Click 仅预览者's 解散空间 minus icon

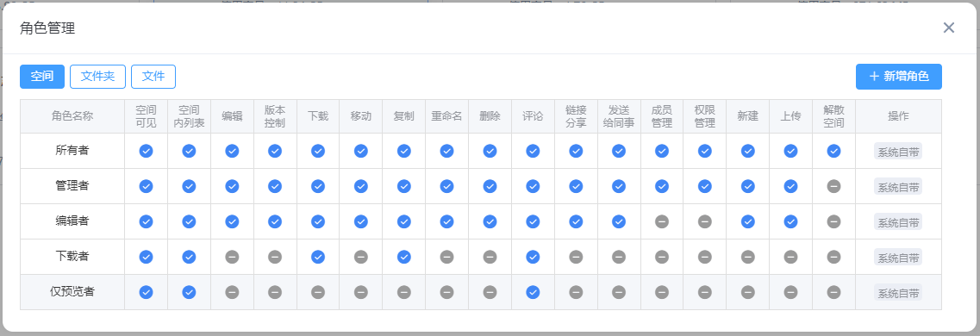pyautogui.click(x=833, y=292)
